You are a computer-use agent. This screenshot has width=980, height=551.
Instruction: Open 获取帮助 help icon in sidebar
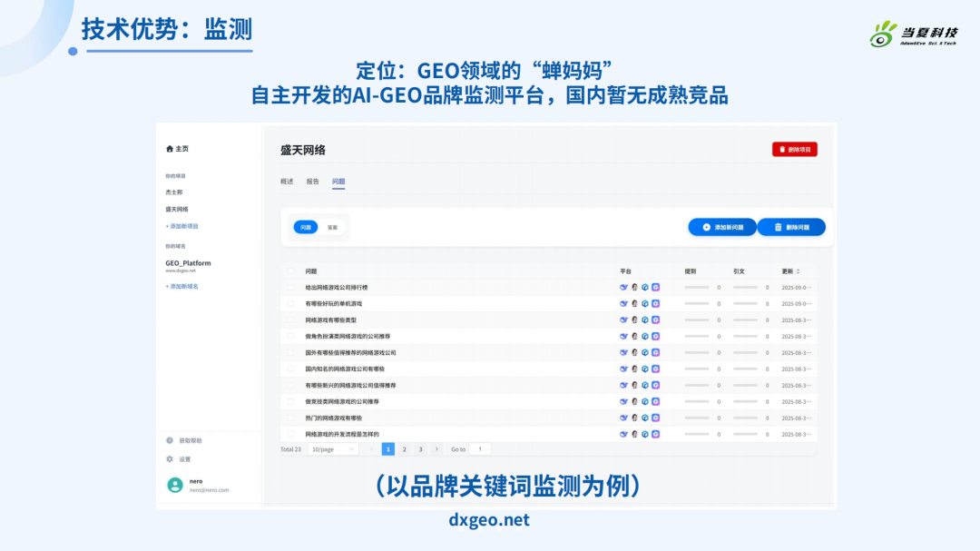[x=170, y=440]
